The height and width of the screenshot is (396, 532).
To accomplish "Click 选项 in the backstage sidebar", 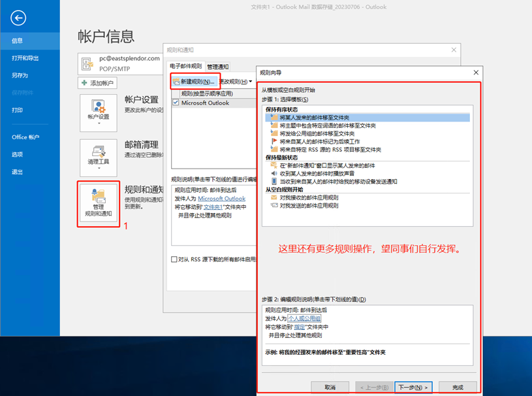I will pos(17,154).
